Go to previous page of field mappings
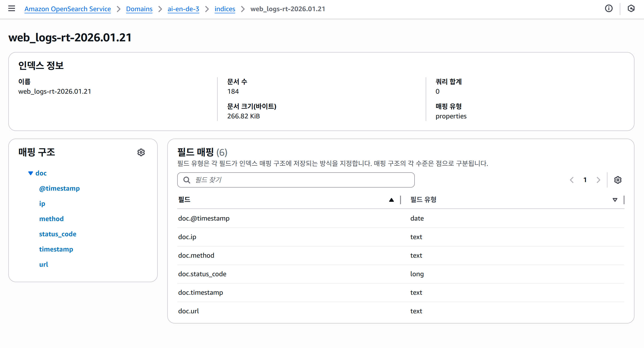The image size is (644, 348). (572, 180)
